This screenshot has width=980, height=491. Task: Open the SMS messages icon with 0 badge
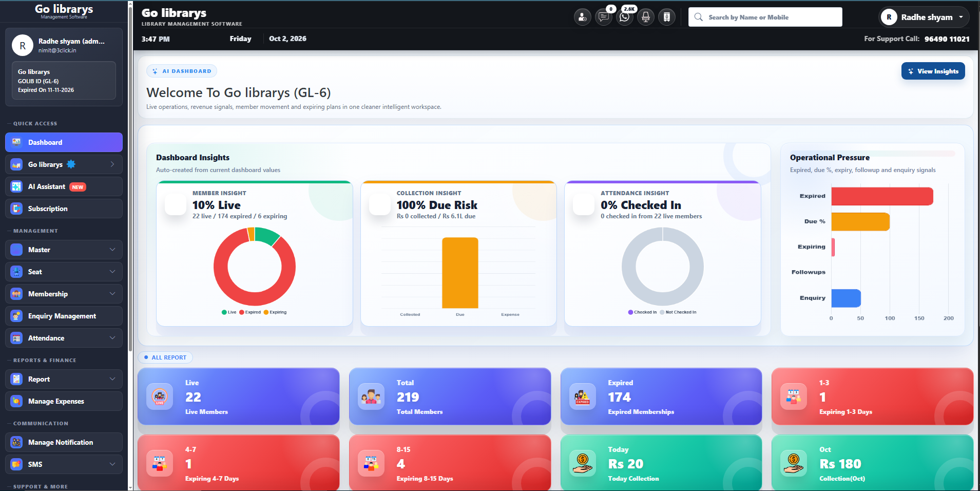tap(603, 17)
